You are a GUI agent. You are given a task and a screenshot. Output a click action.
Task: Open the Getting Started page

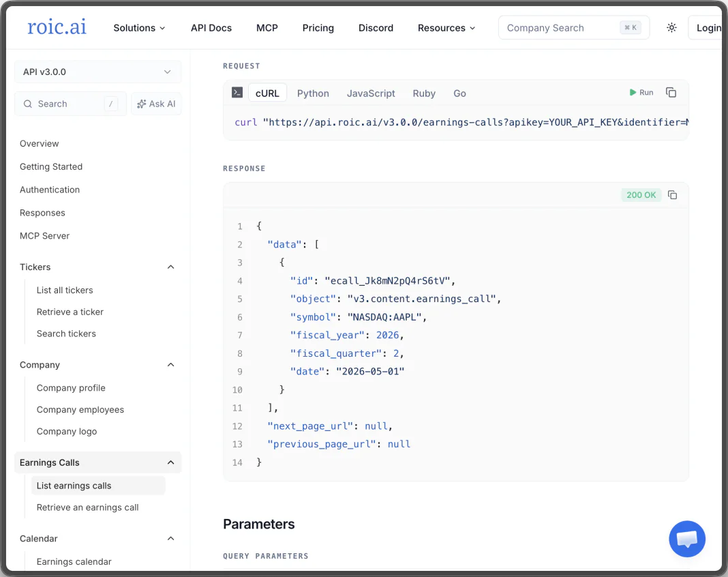(x=51, y=167)
